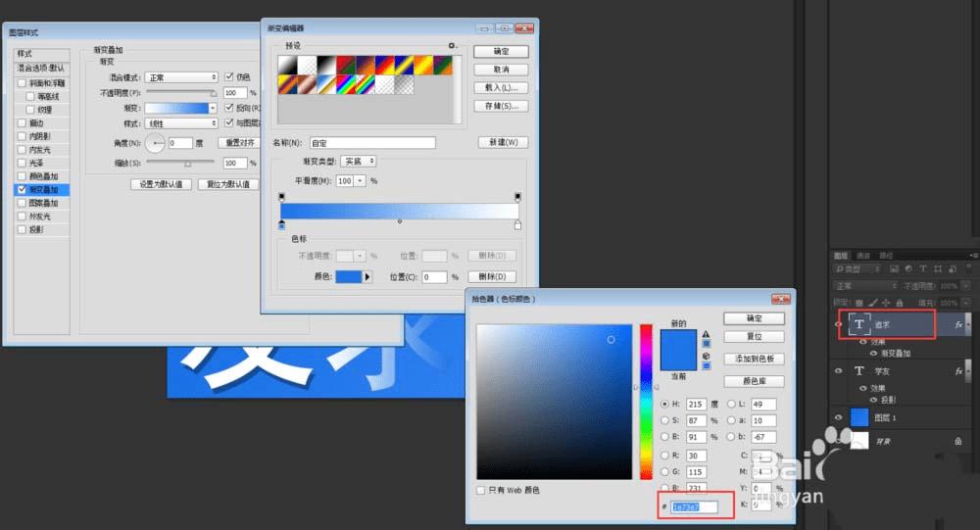Viewport: 980px width, 530px height.
Task: Click the gradient midpoint diamond marker
Action: click(400, 221)
